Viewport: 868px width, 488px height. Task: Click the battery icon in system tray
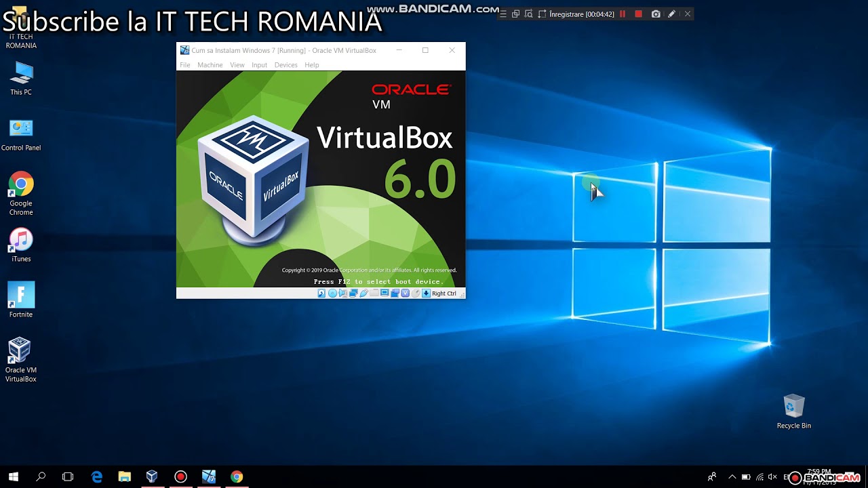(746, 477)
